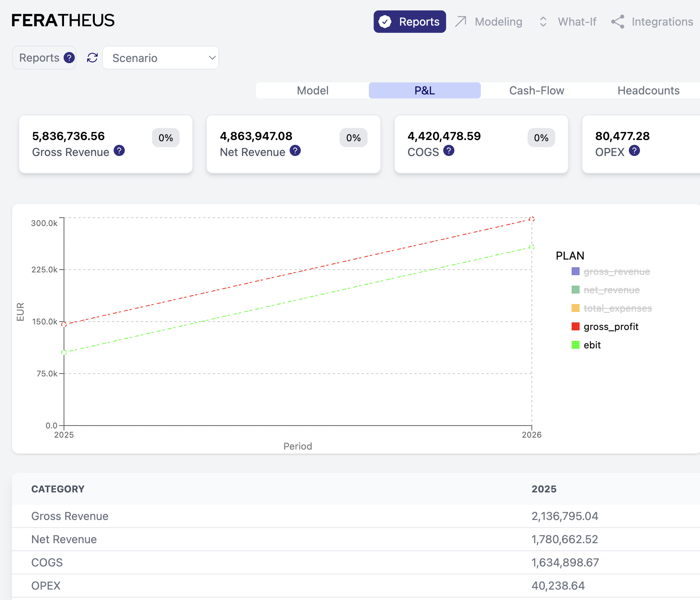Click the CATEGORY column header
Screen dimensions: 700x600
point(58,489)
